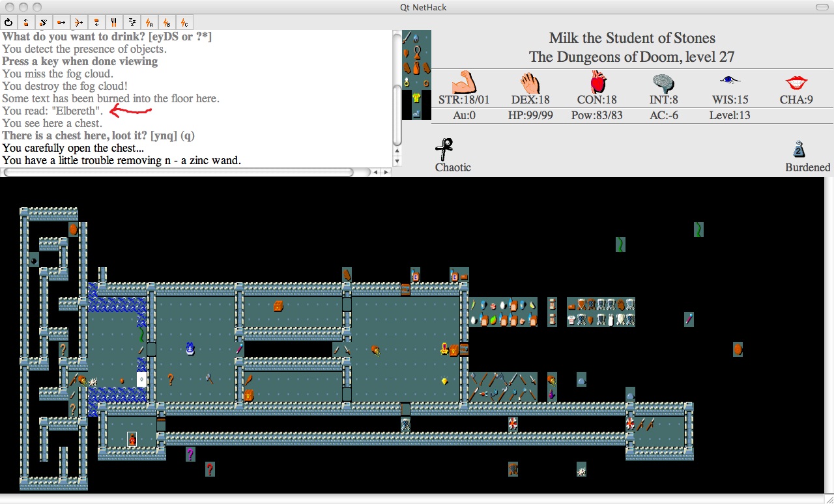Click the message log horizontal scrollbar
The width and height of the screenshot is (834, 504).
coord(179,173)
